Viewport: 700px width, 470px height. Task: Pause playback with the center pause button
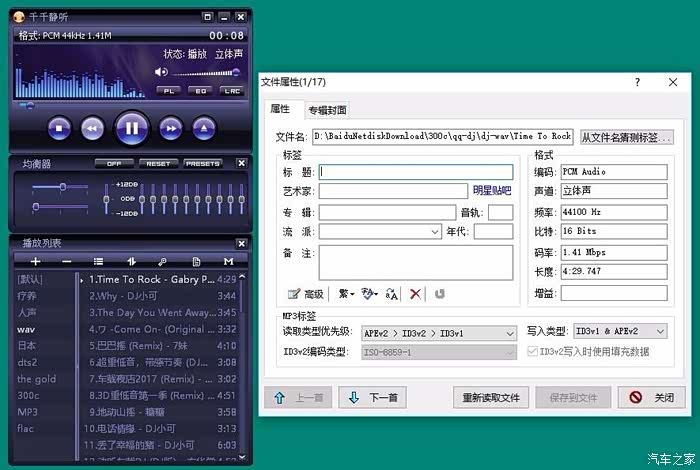[x=131, y=127]
